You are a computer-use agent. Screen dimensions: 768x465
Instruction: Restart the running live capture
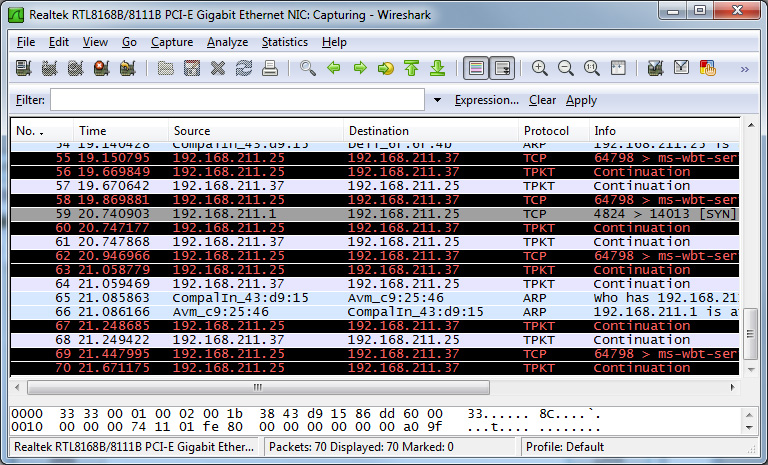pyautogui.click(x=127, y=68)
